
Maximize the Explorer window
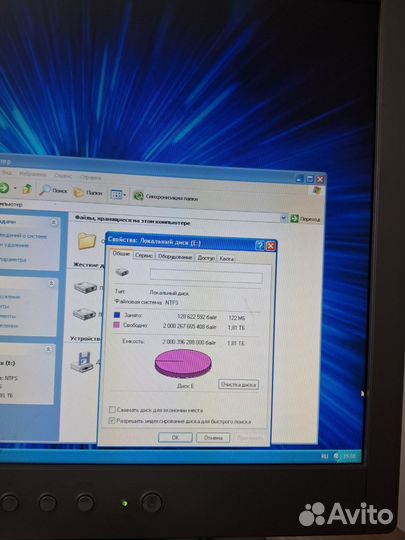(x=310, y=179)
